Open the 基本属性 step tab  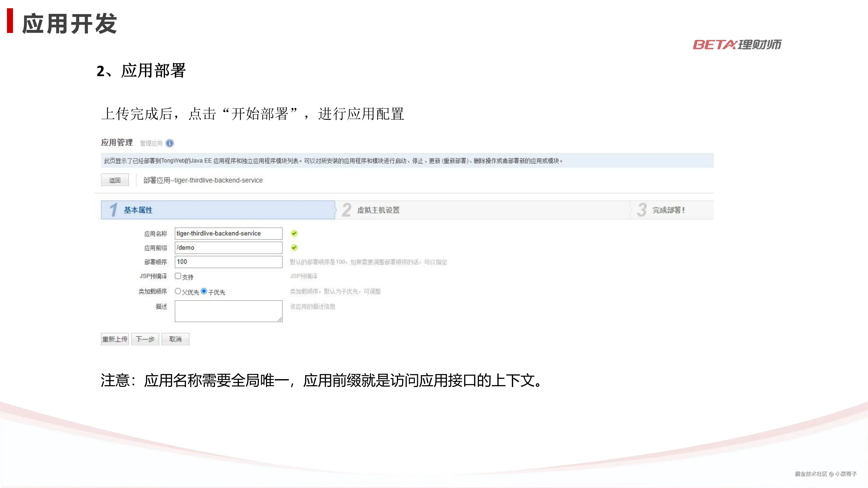pyautogui.click(x=138, y=210)
